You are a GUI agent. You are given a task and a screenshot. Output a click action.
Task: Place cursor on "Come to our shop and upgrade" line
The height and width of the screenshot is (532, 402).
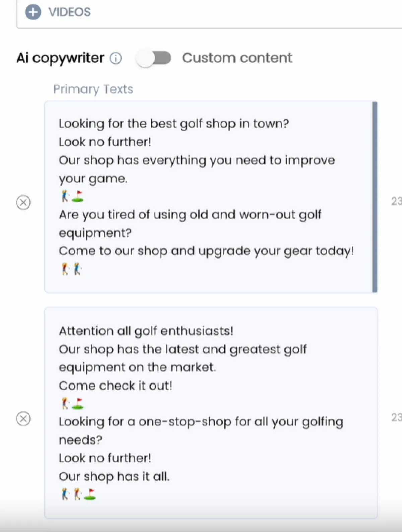206,251
